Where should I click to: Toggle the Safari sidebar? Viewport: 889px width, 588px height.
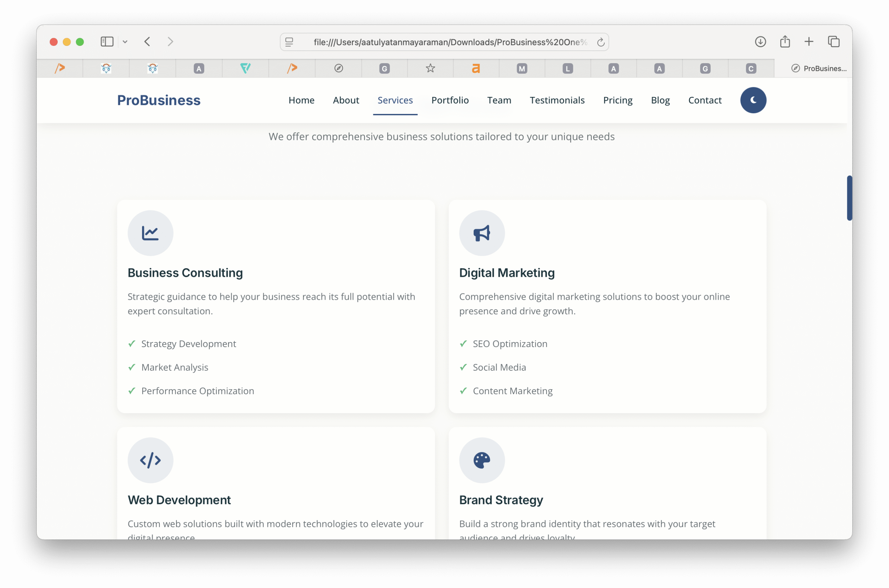[x=107, y=42]
